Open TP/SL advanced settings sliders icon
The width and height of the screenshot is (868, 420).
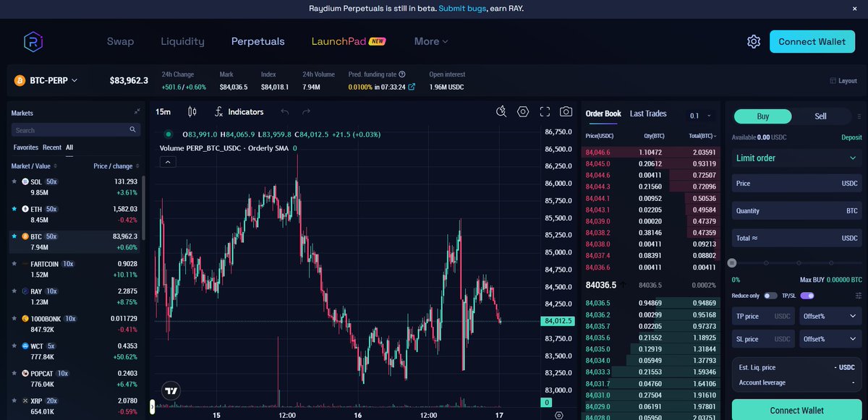pyautogui.click(x=859, y=296)
